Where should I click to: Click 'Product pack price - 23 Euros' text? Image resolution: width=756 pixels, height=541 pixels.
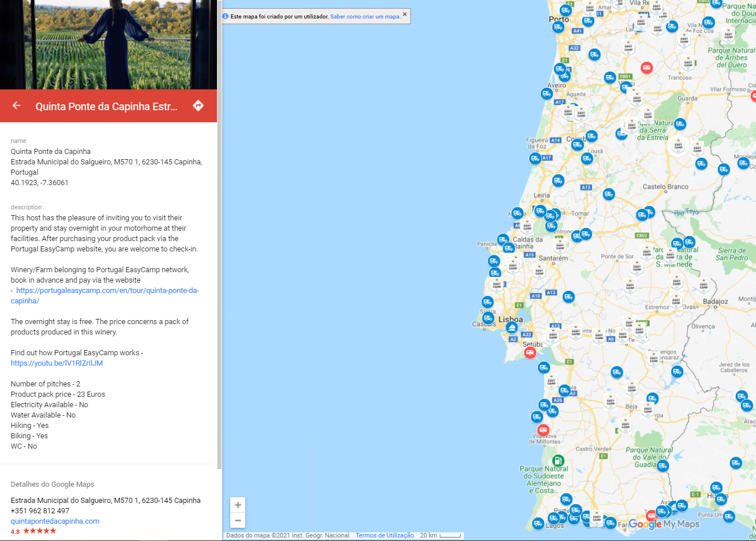point(58,395)
